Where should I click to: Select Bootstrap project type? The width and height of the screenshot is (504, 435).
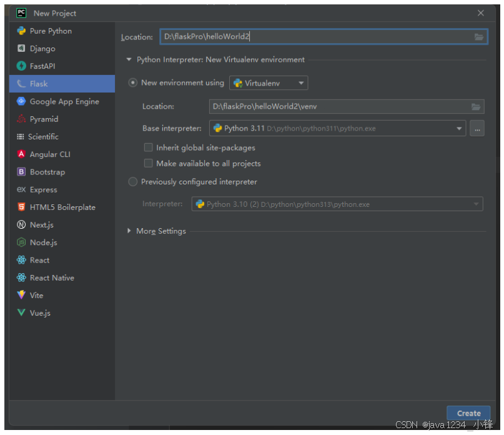(x=62, y=172)
